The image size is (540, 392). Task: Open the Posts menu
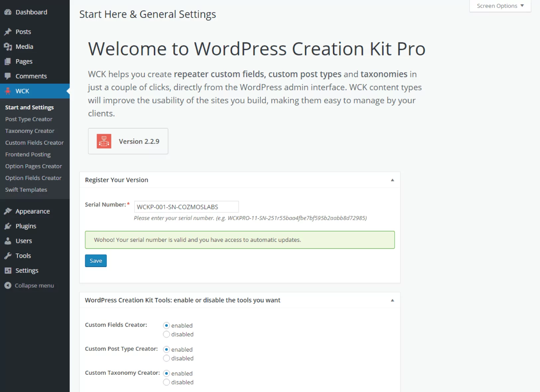tap(35, 32)
